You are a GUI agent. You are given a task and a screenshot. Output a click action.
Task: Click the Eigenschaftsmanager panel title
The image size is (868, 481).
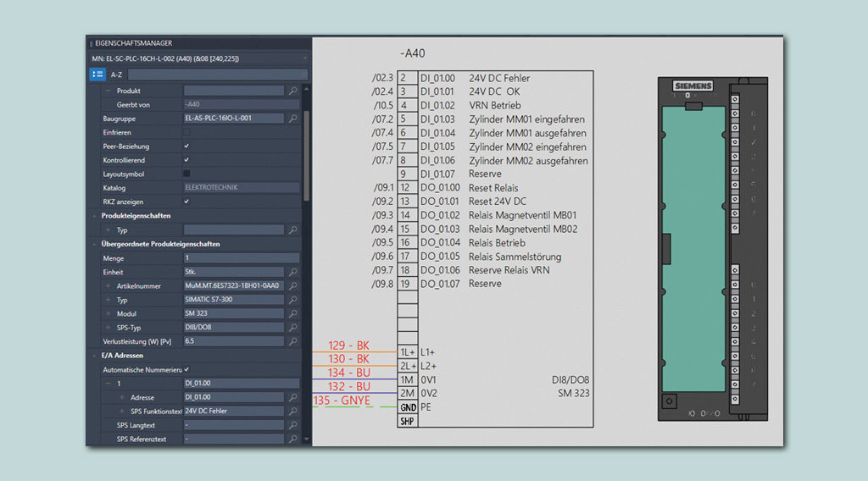[x=134, y=43]
